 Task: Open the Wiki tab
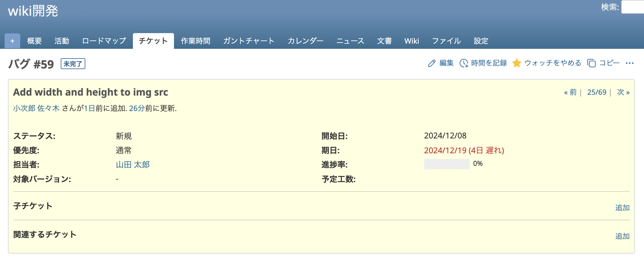[412, 41]
